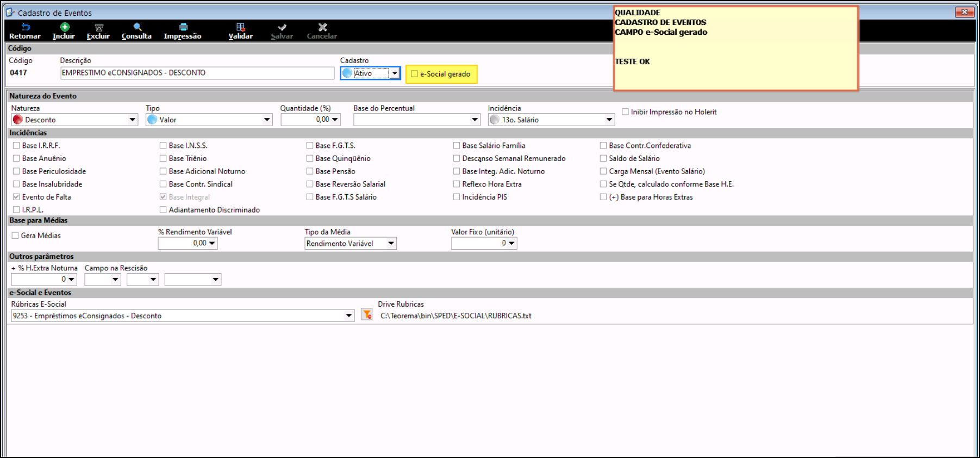Click the Impressão printer icon
980x458 pixels.
pyautogui.click(x=184, y=27)
